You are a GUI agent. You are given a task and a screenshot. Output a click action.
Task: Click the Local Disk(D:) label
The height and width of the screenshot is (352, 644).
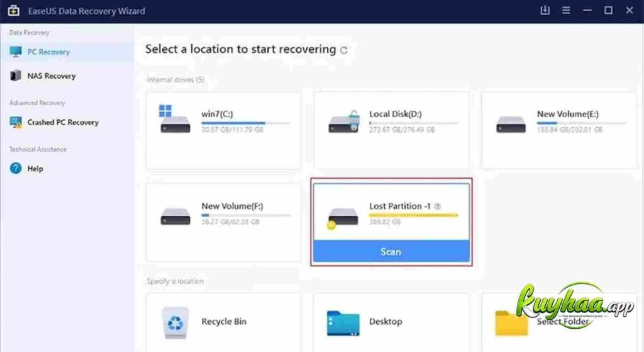tap(395, 114)
